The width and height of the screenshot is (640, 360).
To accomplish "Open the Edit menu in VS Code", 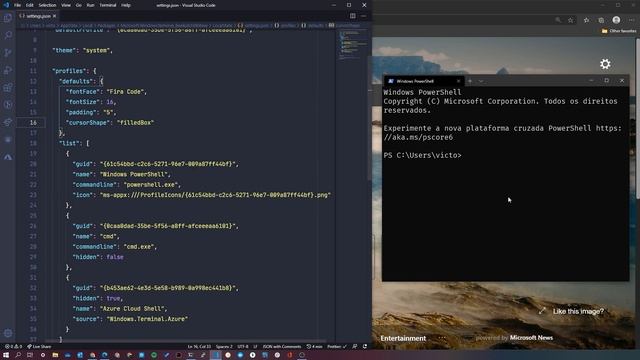I will pos(30,5).
